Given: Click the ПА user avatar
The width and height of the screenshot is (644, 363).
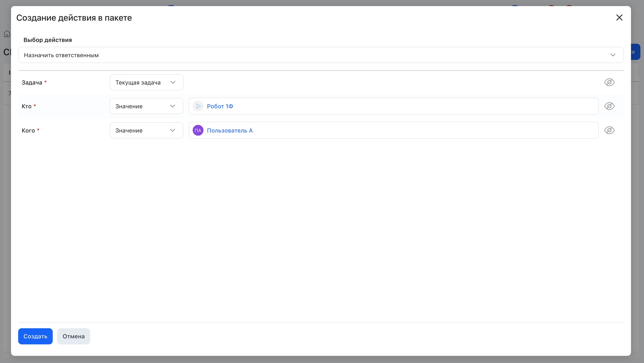Looking at the screenshot, I should (x=198, y=130).
